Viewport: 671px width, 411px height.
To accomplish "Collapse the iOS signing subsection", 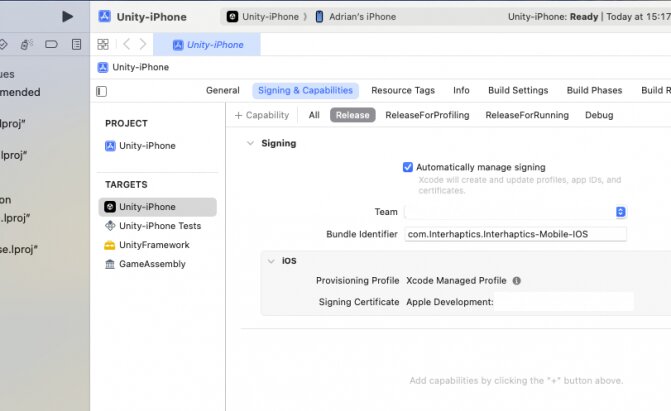I will pos(271,261).
